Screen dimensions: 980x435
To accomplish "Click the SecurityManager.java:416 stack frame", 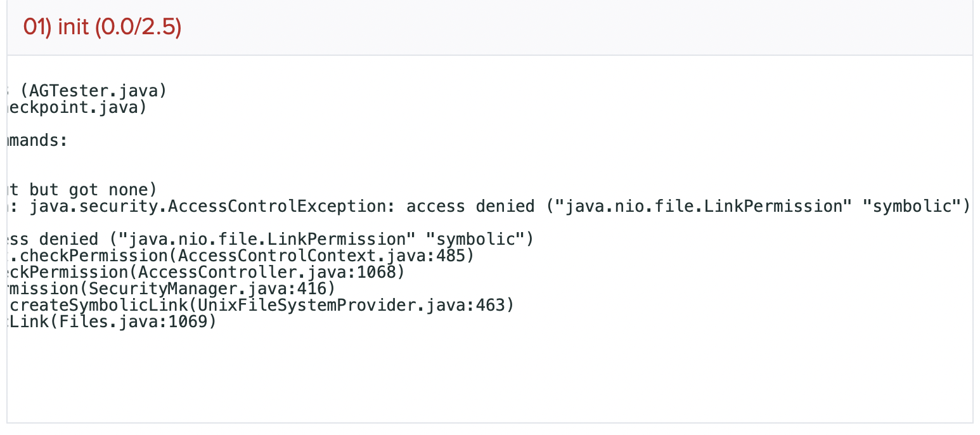I will 171,289.
